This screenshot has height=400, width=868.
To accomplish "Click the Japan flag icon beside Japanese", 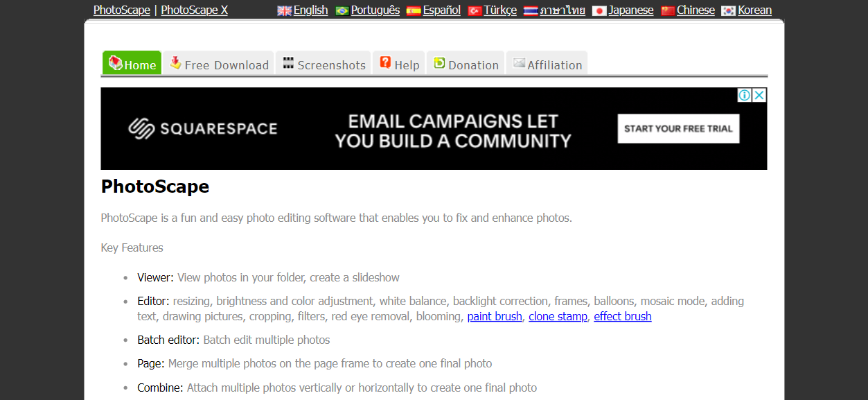I will click(599, 10).
